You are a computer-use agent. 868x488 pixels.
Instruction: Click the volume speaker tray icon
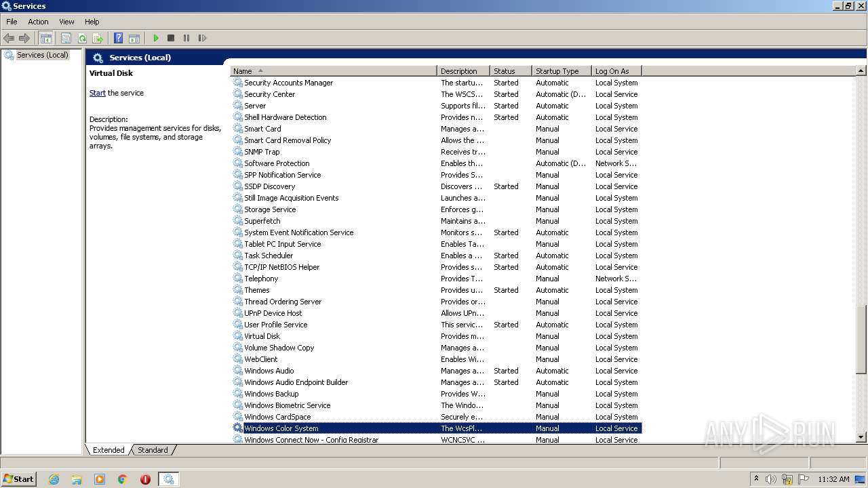[771, 479]
